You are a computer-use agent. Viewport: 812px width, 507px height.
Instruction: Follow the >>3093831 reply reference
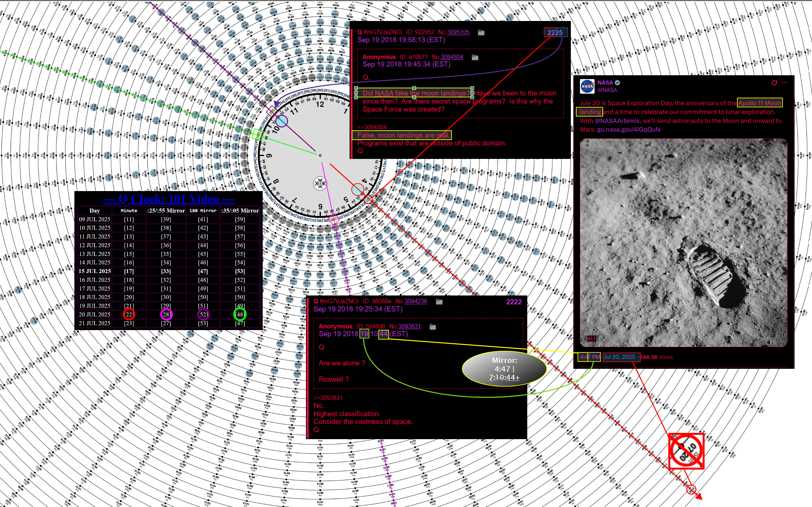328,398
